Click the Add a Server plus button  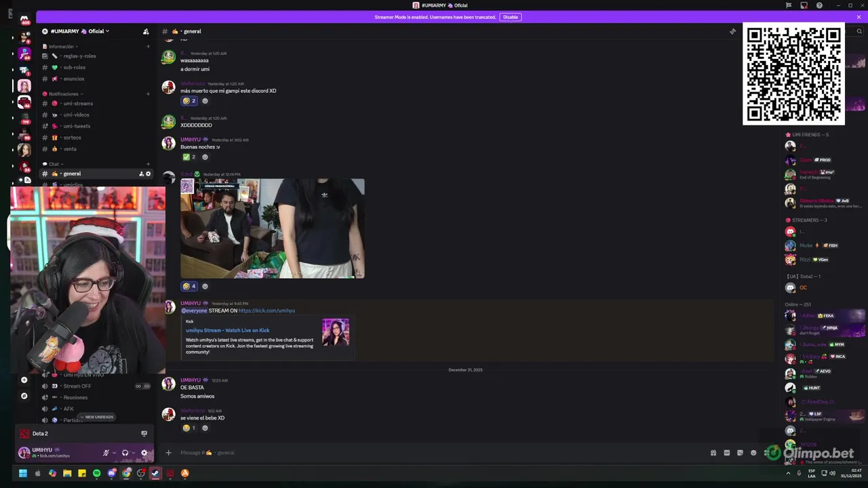(x=24, y=380)
